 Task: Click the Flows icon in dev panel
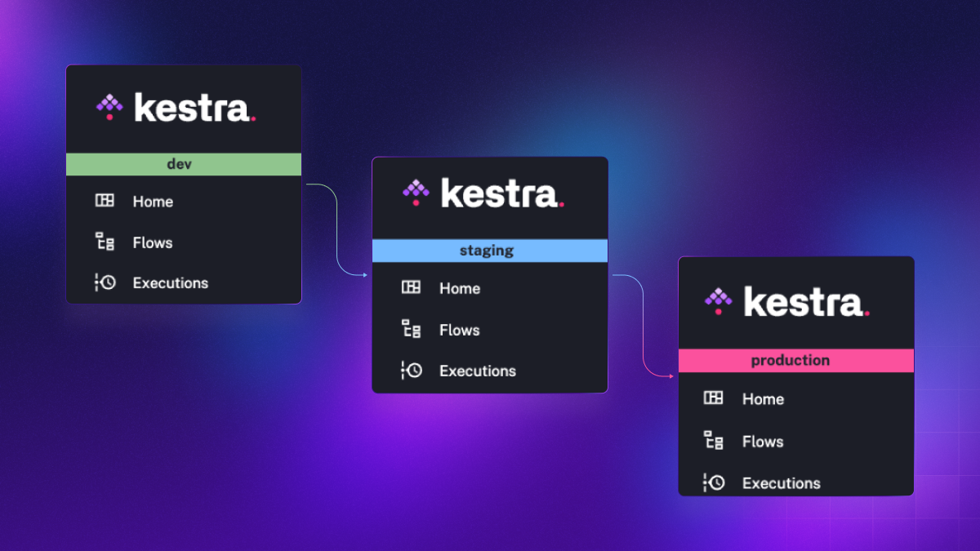105,242
